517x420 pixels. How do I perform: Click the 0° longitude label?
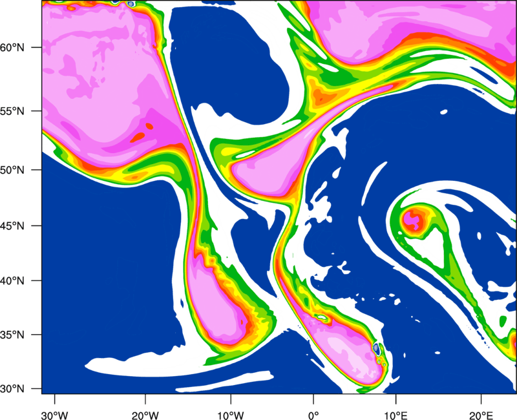coord(313,415)
